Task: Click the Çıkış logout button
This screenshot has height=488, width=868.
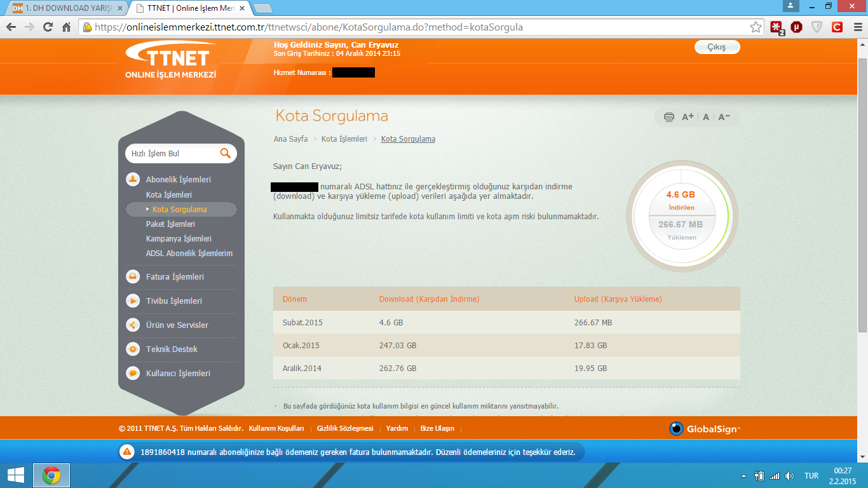Action: pyautogui.click(x=717, y=47)
